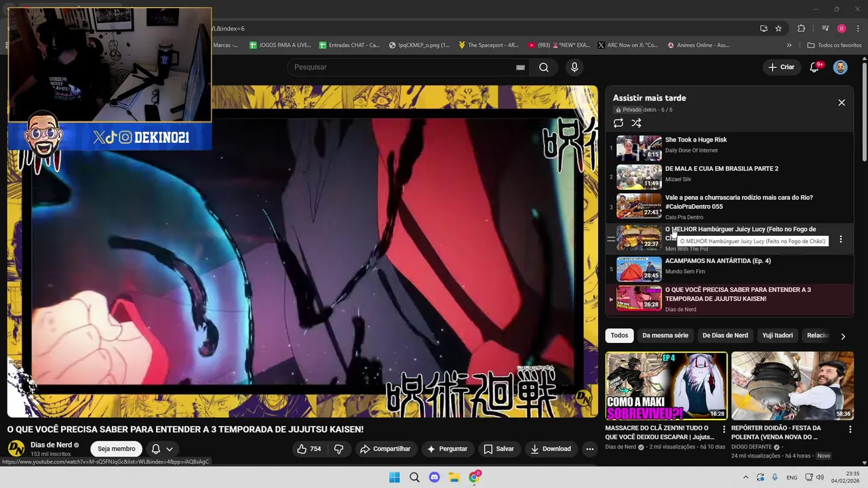Open options for REPÓRTER DOIDÃO video
This screenshot has width=868, height=488.
click(x=850, y=429)
